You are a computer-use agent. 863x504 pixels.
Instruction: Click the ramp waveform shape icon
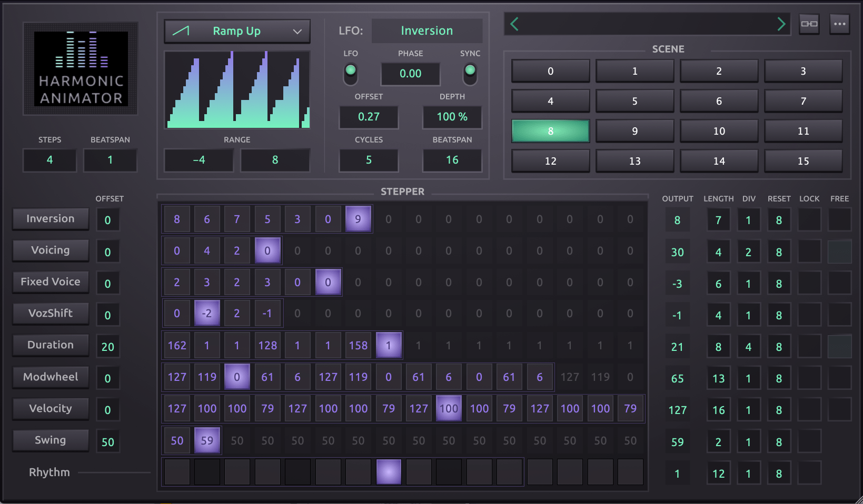[x=181, y=31]
